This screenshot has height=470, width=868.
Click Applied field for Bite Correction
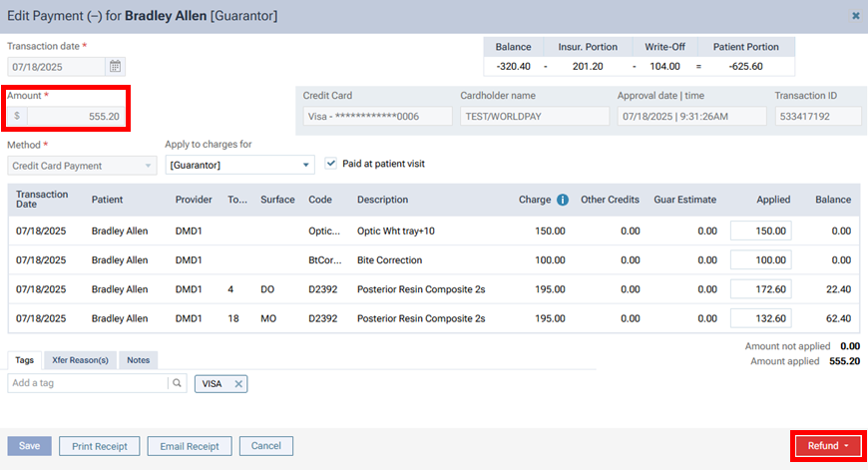[760, 260]
